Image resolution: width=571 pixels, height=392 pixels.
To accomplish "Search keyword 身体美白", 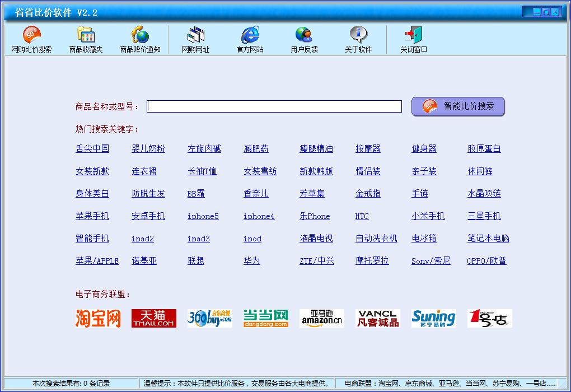I will [x=92, y=193].
